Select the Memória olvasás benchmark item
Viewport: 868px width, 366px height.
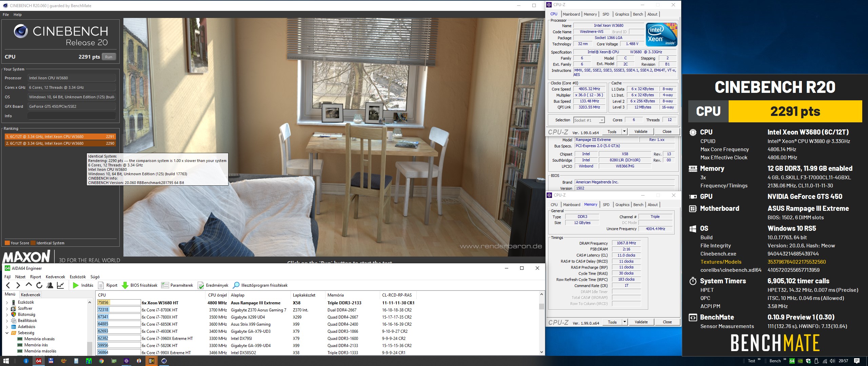click(x=39, y=339)
